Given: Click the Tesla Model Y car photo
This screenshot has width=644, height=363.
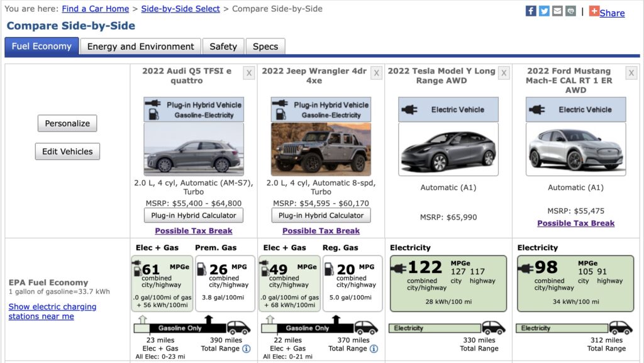Looking at the screenshot, I should pyautogui.click(x=448, y=149).
